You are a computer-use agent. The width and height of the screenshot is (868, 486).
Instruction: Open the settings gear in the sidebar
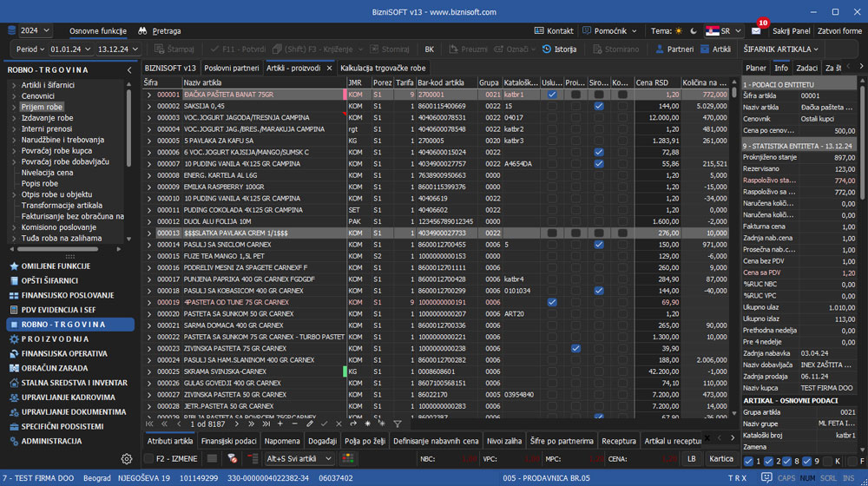127,458
